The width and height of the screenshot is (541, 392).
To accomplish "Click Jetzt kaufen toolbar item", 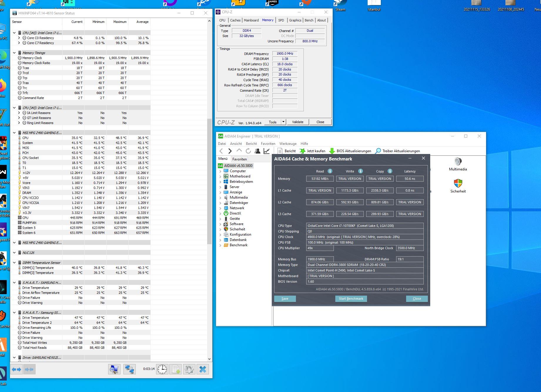I will (312, 151).
